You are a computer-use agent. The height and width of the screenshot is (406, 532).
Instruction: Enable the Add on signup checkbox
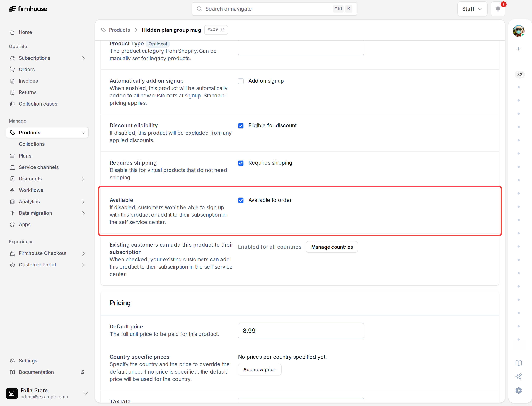pyautogui.click(x=241, y=81)
